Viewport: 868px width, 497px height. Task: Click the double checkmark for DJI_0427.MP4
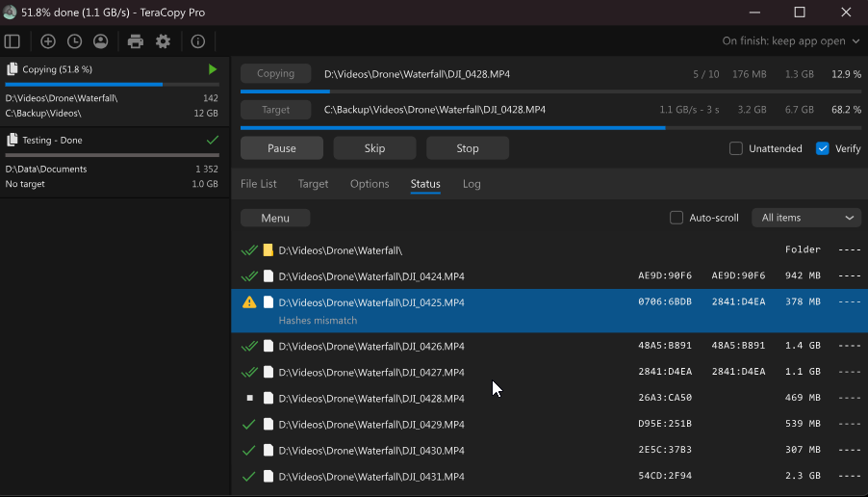pyautogui.click(x=249, y=373)
